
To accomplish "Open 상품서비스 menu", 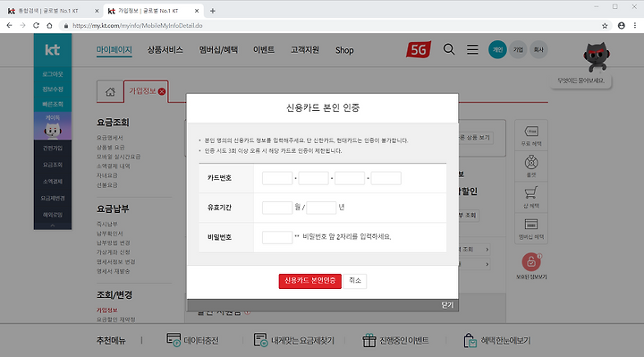I will pos(165,50).
